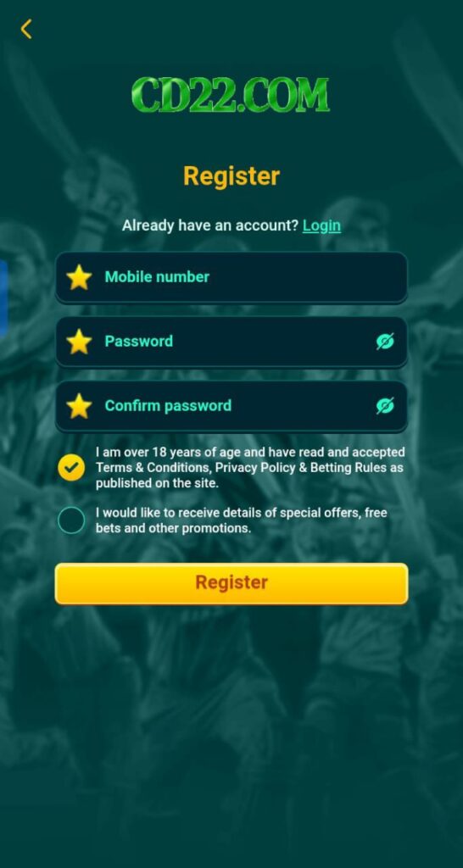
Task: Click the Register page heading
Action: pyautogui.click(x=231, y=176)
